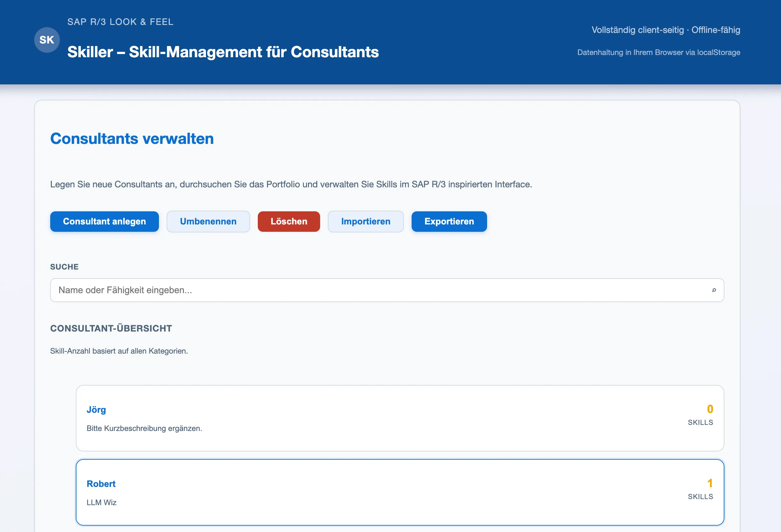Click the 'LLM Wiz' description under Robert

click(101, 503)
